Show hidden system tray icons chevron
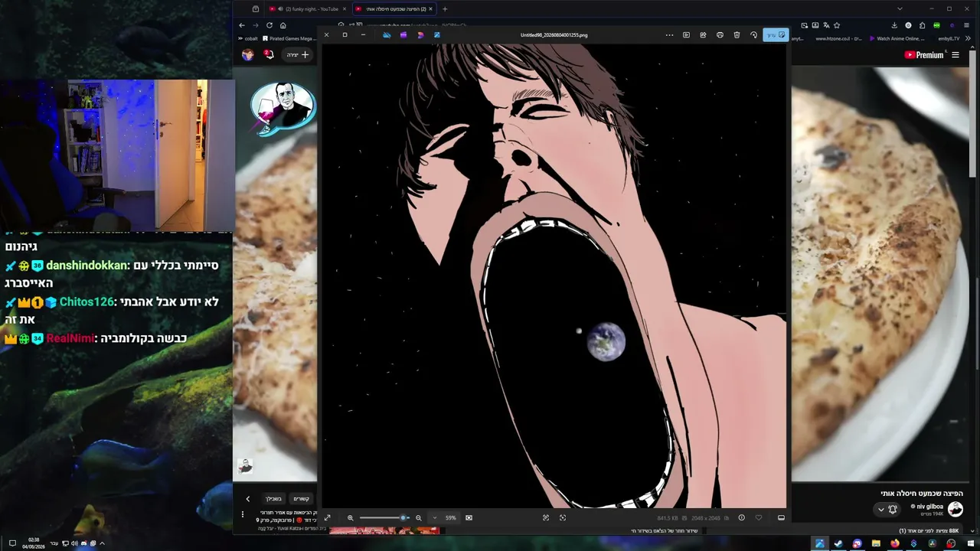Viewport: 980px width, 551px height. (102, 543)
